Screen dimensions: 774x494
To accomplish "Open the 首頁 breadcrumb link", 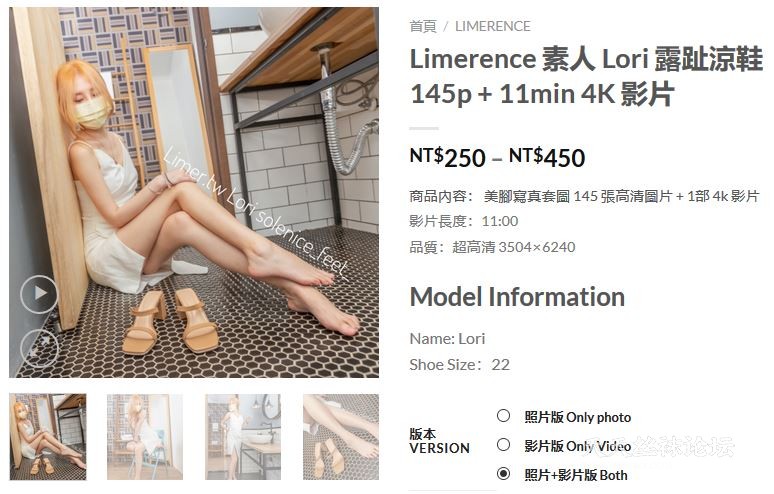I will (x=423, y=26).
